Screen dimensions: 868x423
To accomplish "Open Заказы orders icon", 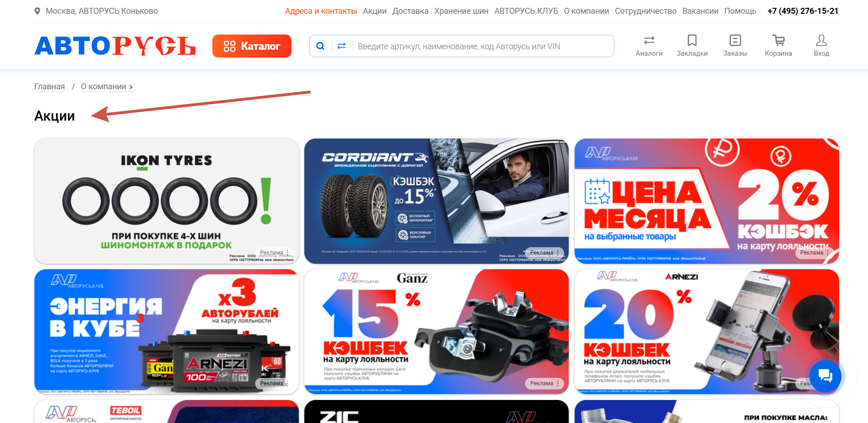I will pyautogui.click(x=735, y=41).
